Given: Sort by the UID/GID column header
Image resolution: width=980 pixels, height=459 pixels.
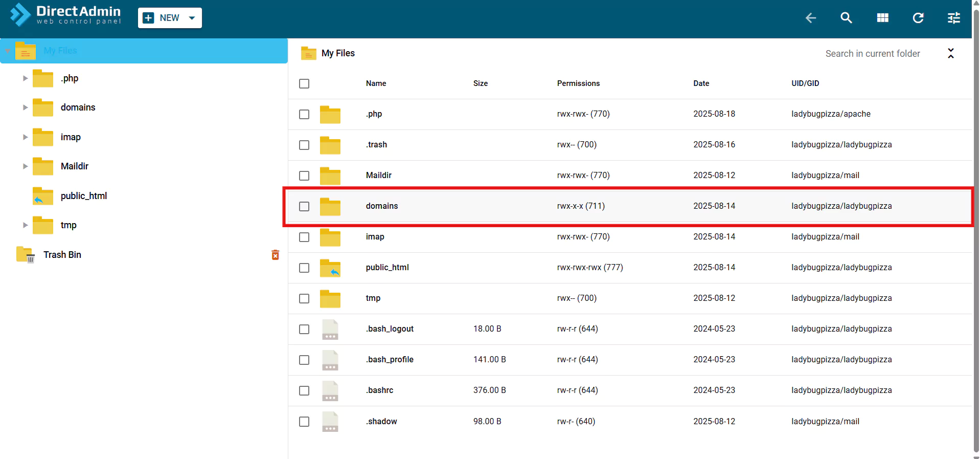Looking at the screenshot, I should [x=806, y=83].
